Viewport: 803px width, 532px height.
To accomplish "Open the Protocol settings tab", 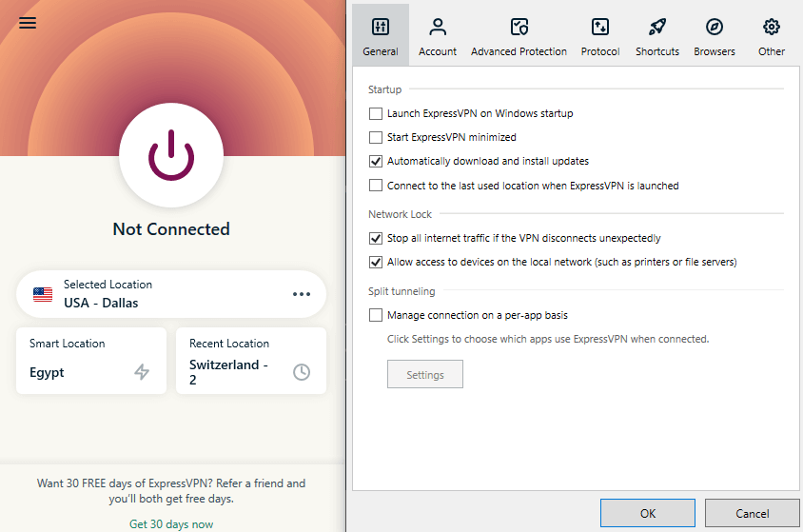I will click(600, 36).
